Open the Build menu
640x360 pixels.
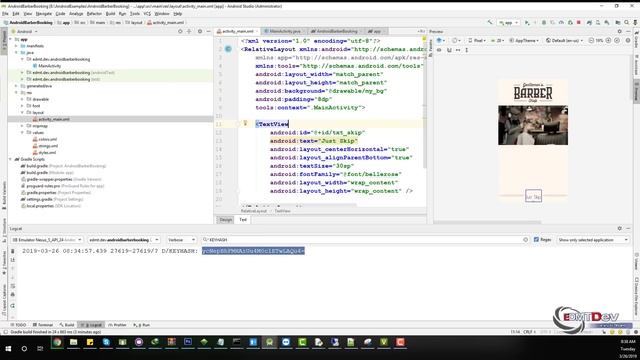[110, 13]
